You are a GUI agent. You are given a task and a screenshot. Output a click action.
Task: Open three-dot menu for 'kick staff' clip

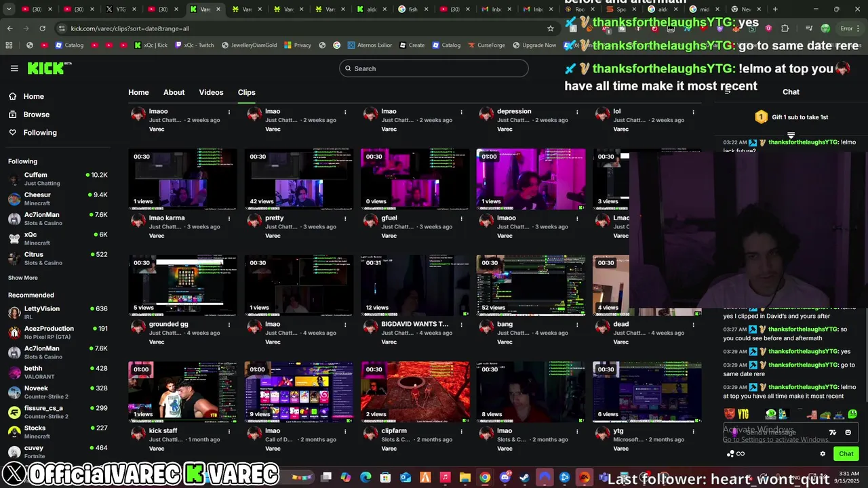(x=229, y=431)
